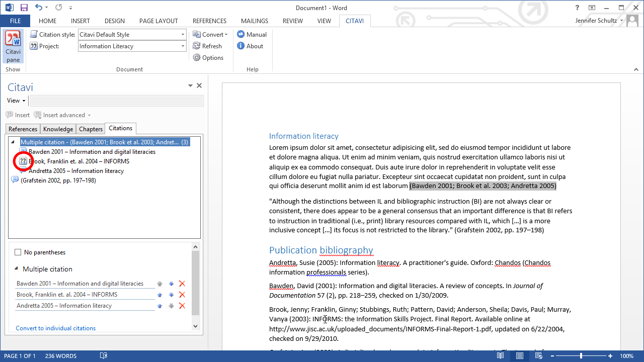
Task: Move Bawden 2001 citation down
Action: click(x=171, y=284)
